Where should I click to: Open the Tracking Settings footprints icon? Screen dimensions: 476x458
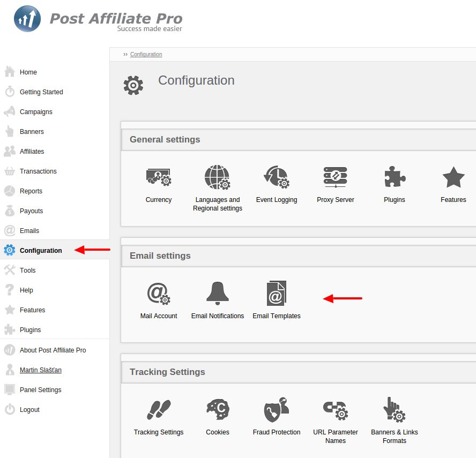(159, 410)
